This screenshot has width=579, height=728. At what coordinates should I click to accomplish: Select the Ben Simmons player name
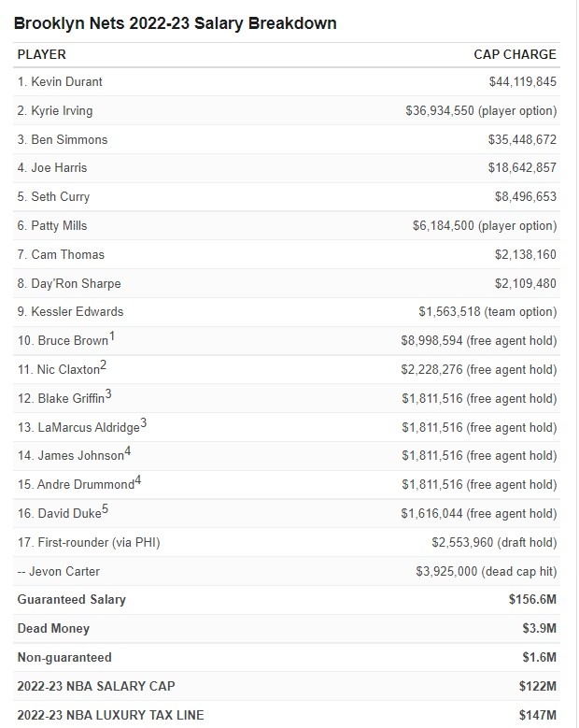pos(69,140)
